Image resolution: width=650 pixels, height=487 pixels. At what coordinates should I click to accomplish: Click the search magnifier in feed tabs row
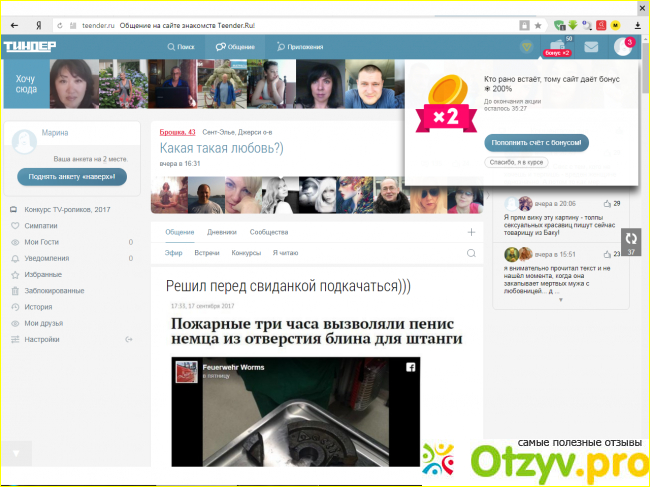pyautogui.click(x=471, y=254)
